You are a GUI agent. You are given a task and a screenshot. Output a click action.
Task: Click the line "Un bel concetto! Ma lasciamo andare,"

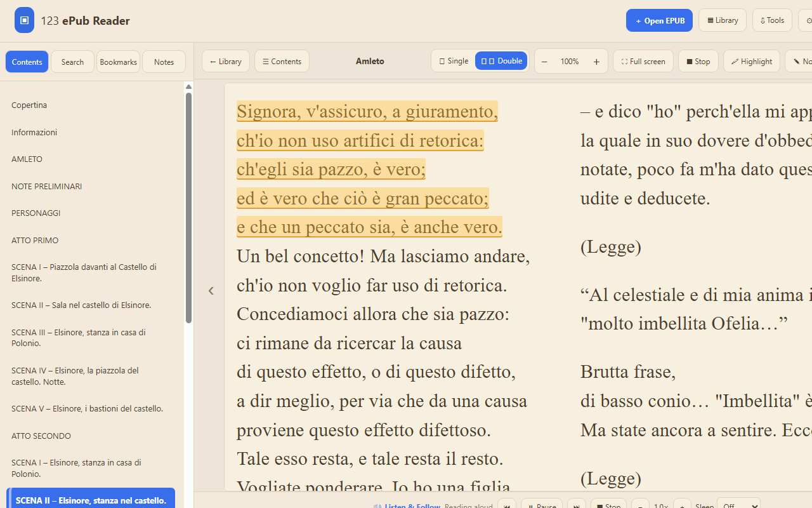pos(383,256)
